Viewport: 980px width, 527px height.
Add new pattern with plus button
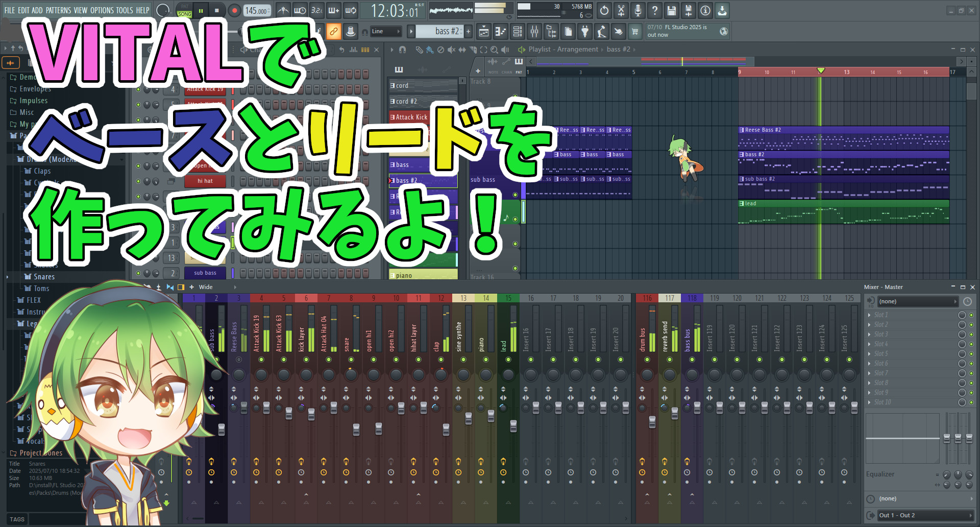coord(468,32)
